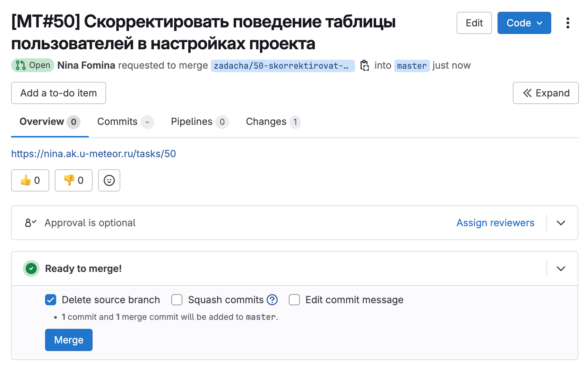
Task: Click the Squash commits help question icon
Action: coord(272,300)
